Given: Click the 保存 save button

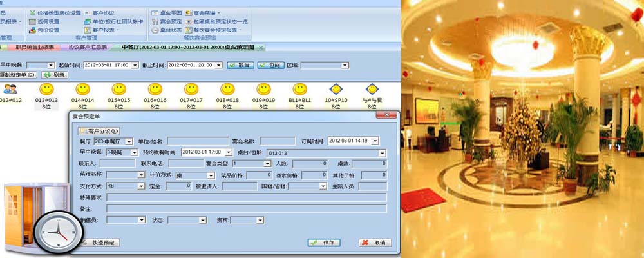Looking at the screenshot, I should pos(324,243).
